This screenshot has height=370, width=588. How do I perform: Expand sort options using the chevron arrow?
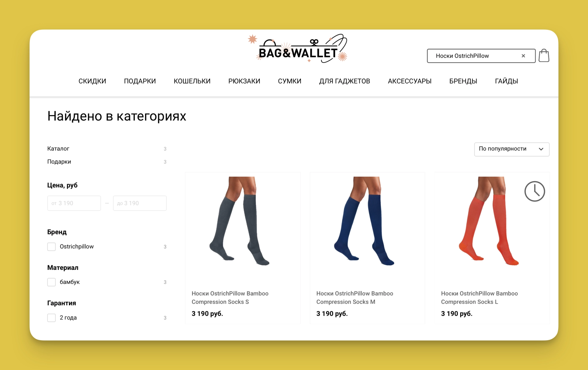point(541,149)
